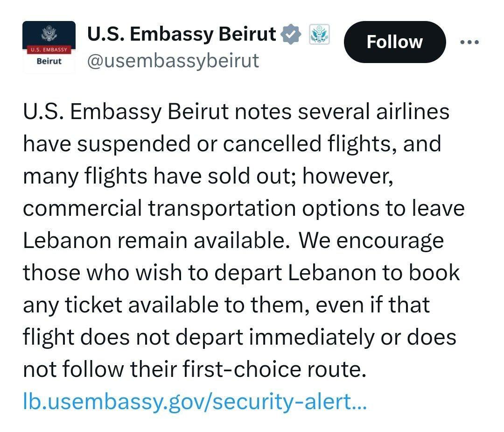Click the red U.S. EMBASSY banner in avatar
This screenshot has height=432, width=504.
tap(49, 50)
